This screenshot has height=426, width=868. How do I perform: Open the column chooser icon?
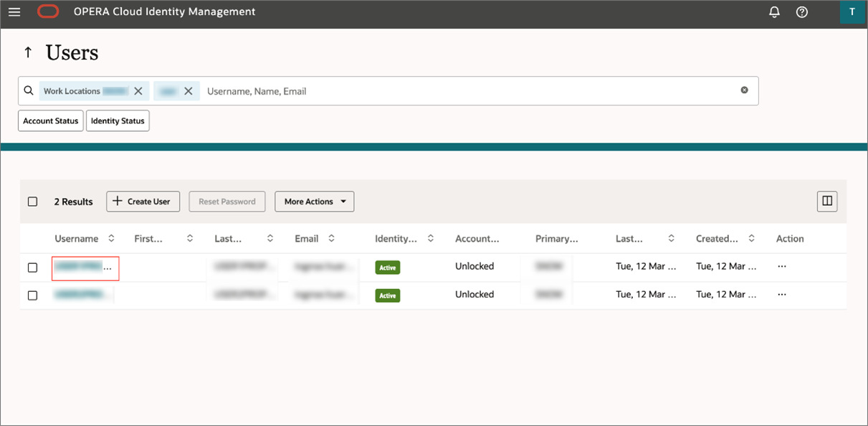(827, 202)
